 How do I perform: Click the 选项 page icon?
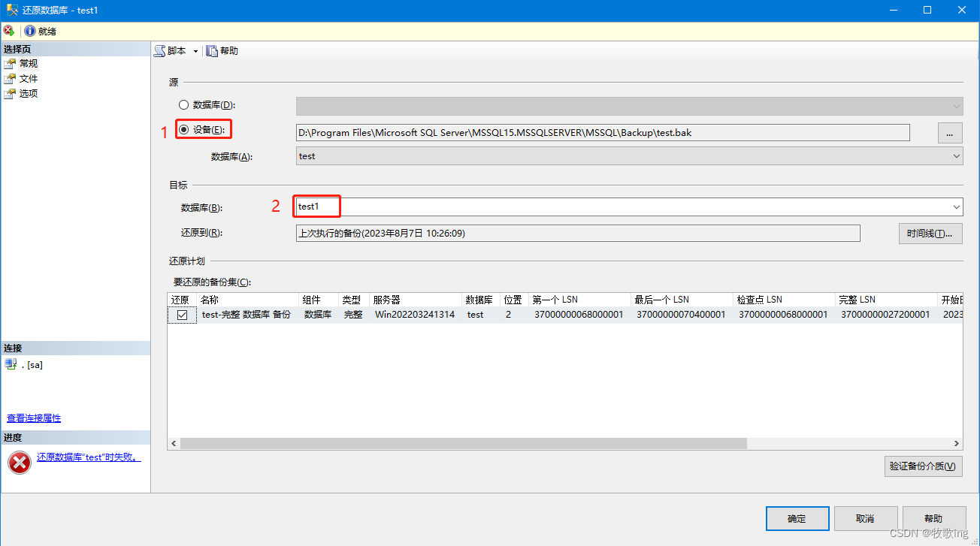coord(10,94)
